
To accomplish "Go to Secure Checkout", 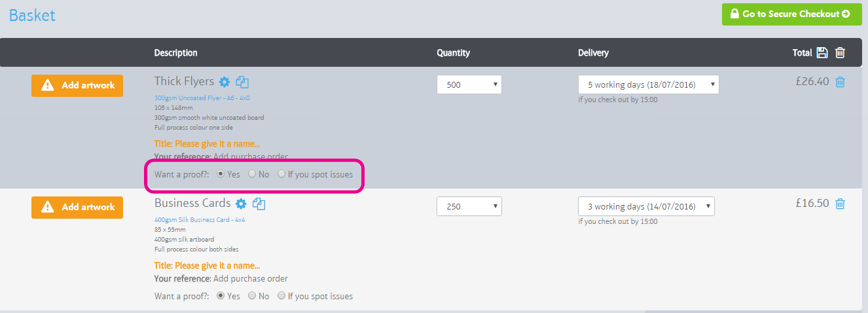I will [x=791, y=14].
